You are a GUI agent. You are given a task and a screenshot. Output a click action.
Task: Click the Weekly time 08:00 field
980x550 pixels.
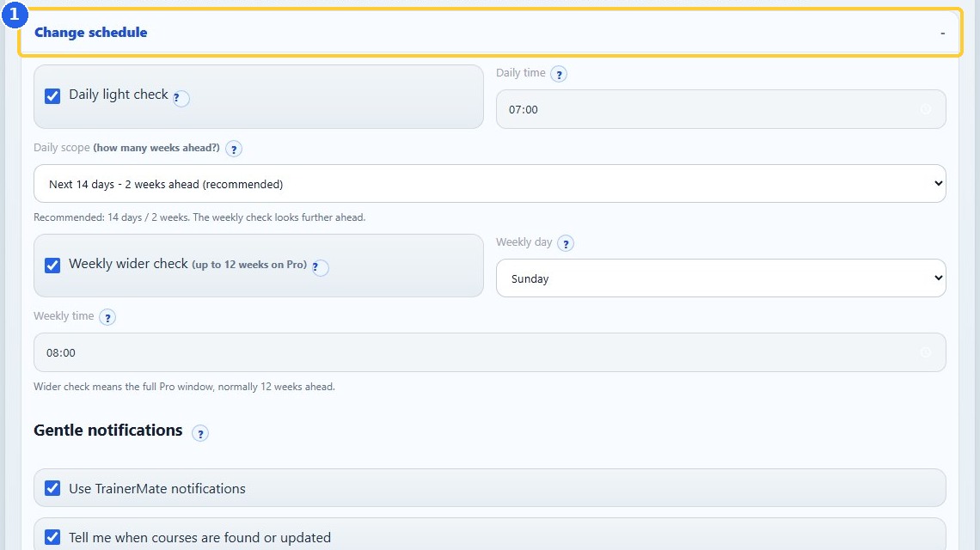click(x=489, y=352)
